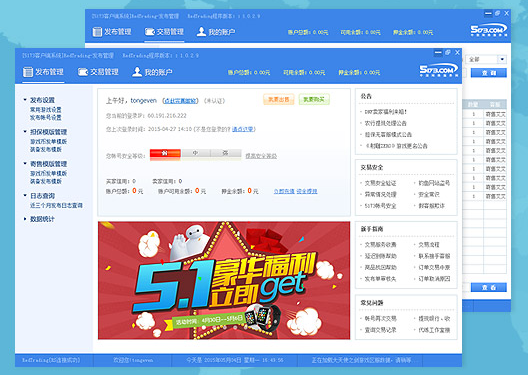Open the 《剑灵ZERO》游戏更名公告 announcement
The width and height of the screenshot is (528, 375).
pyautogui.click(x=396, y=146)
